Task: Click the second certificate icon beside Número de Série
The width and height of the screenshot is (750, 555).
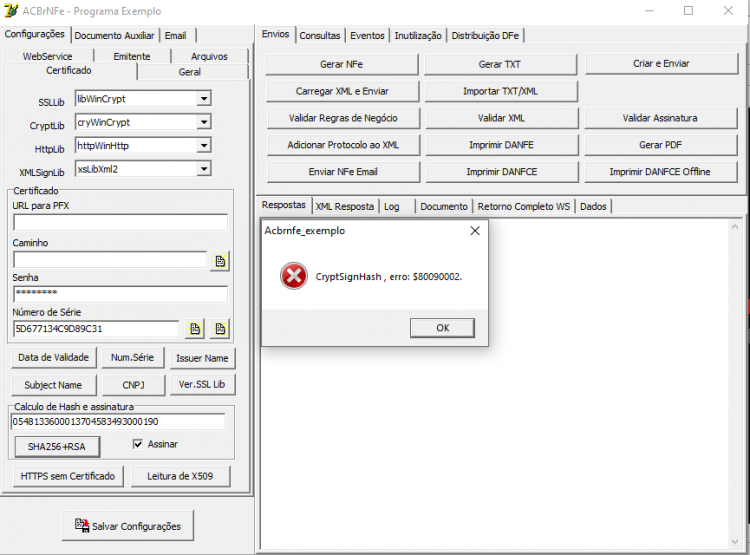Action: point(220,329)
